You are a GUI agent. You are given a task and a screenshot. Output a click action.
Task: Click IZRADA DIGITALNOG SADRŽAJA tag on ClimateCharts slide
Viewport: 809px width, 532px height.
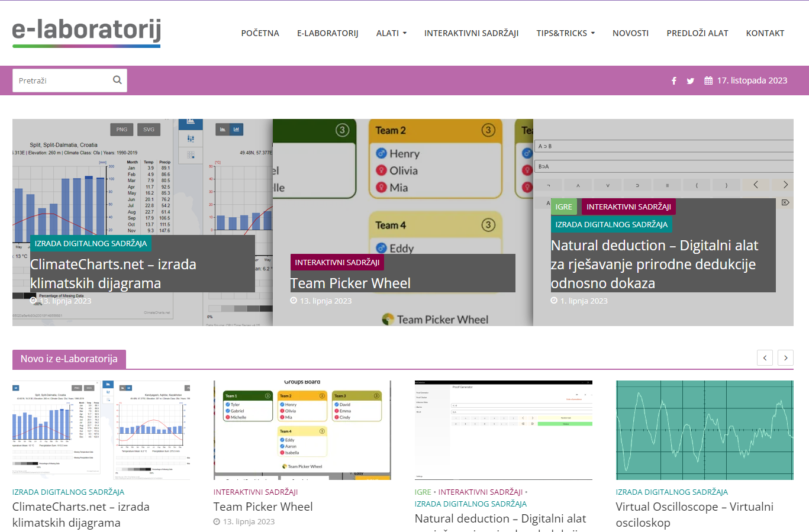(x=91, y=243)
